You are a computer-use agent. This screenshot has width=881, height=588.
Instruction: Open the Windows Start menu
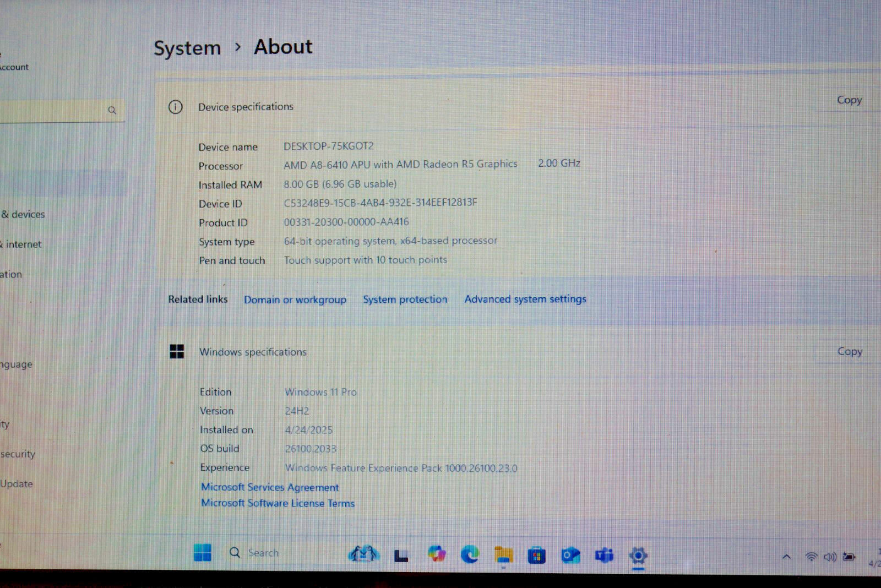coord(203,553)
